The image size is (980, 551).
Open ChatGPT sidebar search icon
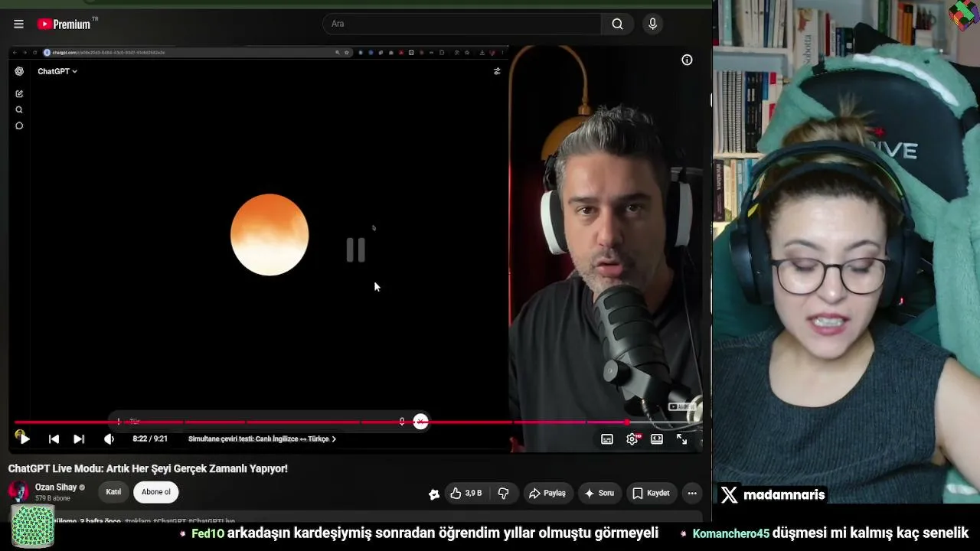[19, 109]
